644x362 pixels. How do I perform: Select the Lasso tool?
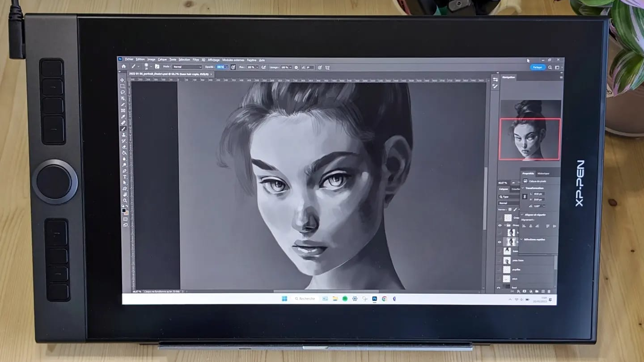tap(123, 92)
